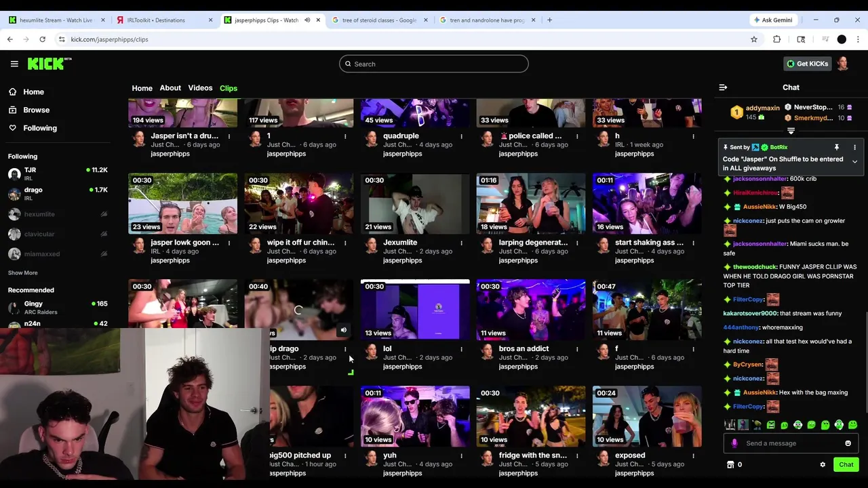Switch to 'IRLToolkit • Destinations' browser tab
This screenshot has width=868, height=488.
point(163,20)
